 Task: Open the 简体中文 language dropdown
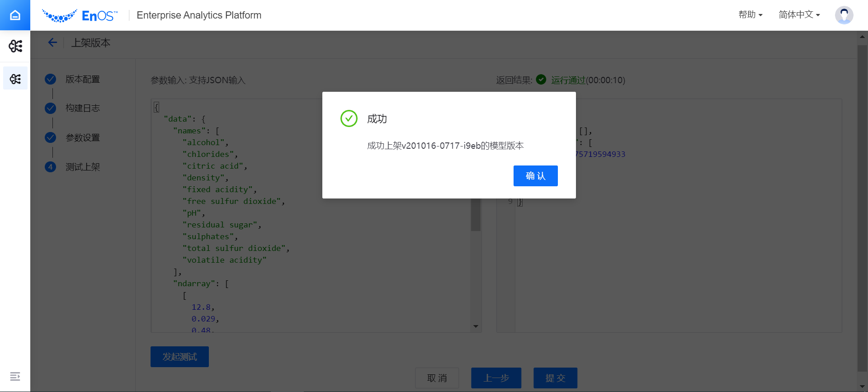click(799, 15)
